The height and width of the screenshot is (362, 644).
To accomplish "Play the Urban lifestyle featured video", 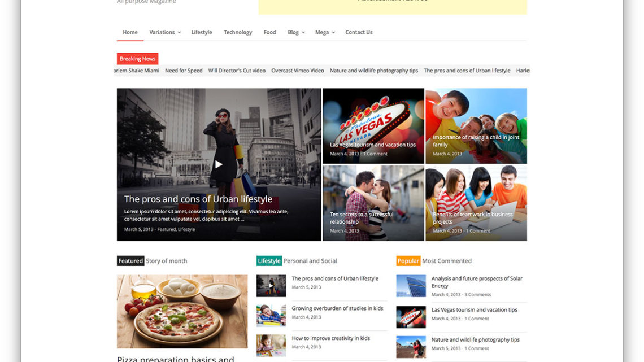I will click(219, 164).
